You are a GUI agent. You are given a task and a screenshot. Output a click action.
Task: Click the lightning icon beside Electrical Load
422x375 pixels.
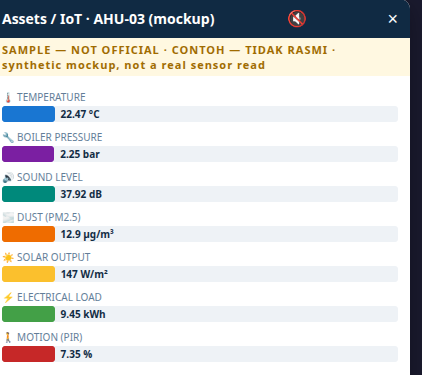click(8, 297)
